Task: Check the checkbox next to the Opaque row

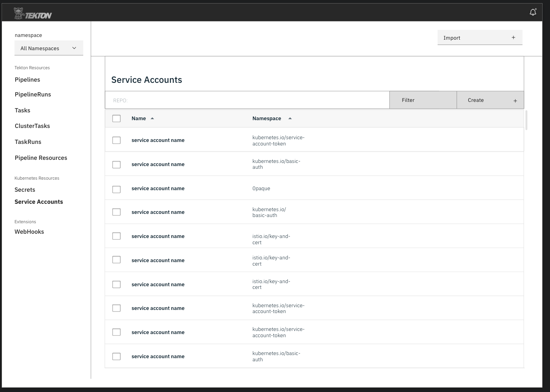Action: coord(116,189)
